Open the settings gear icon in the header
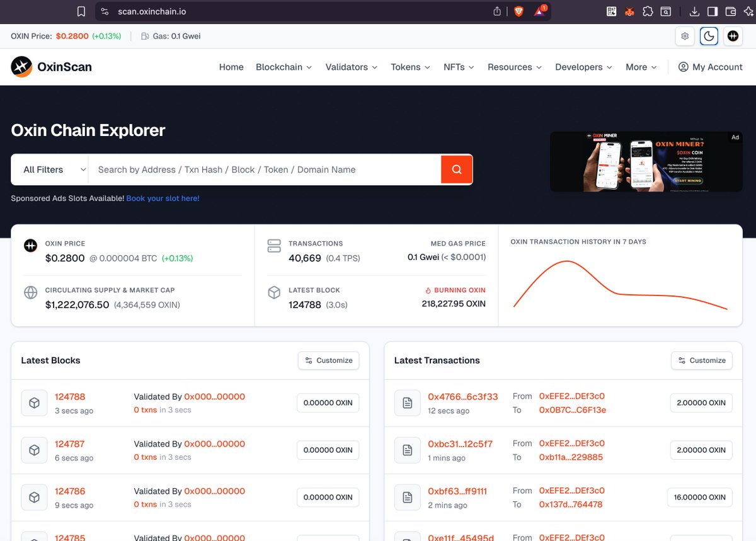Image resolution: width=756 pixels, height=541 pixels. (685, 36)
